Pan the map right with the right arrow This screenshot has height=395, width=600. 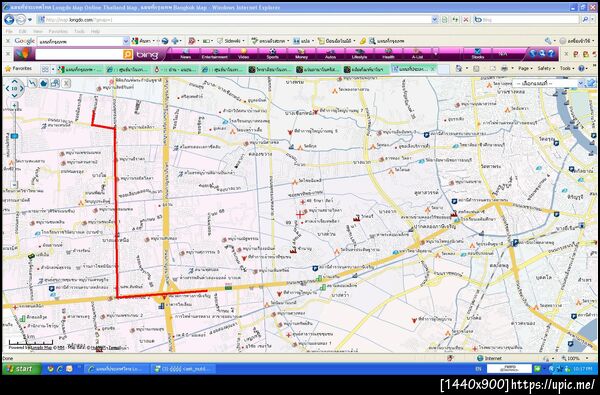coord(22,89)
